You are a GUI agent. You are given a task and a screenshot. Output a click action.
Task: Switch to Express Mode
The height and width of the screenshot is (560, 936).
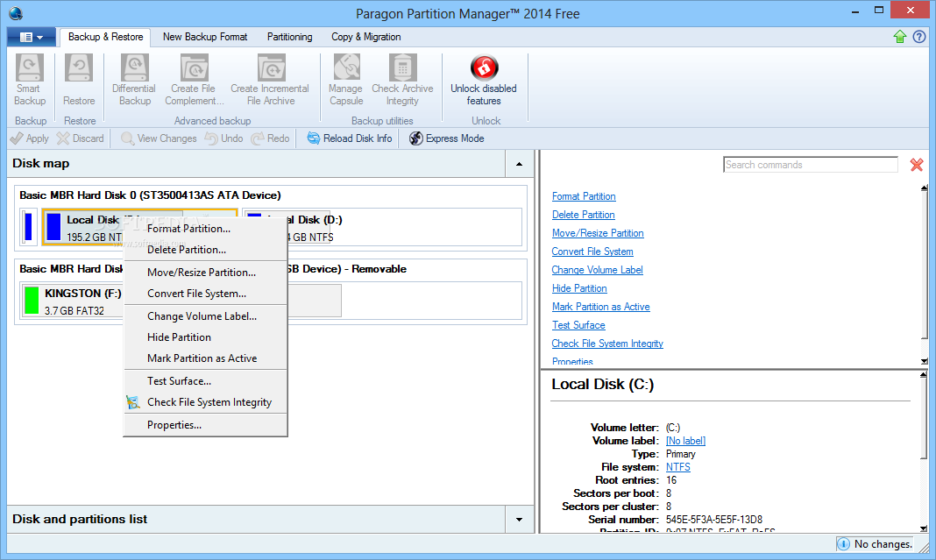tap(446, 138)
